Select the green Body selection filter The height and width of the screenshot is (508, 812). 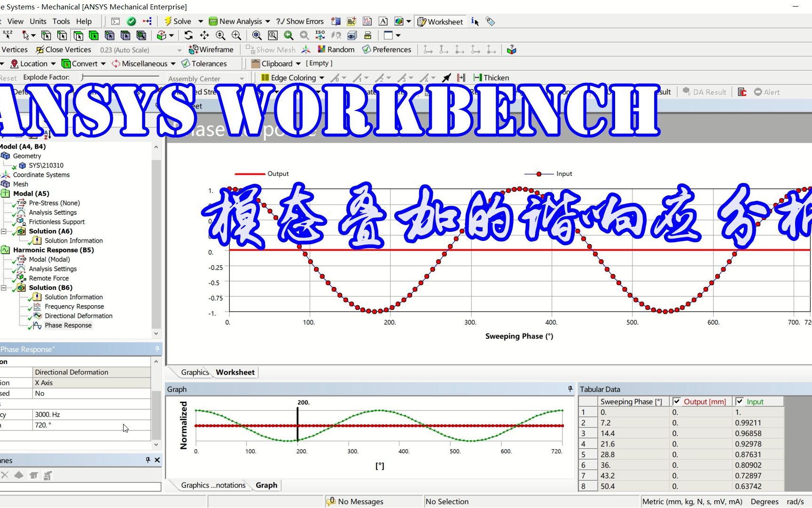point(94,35)
